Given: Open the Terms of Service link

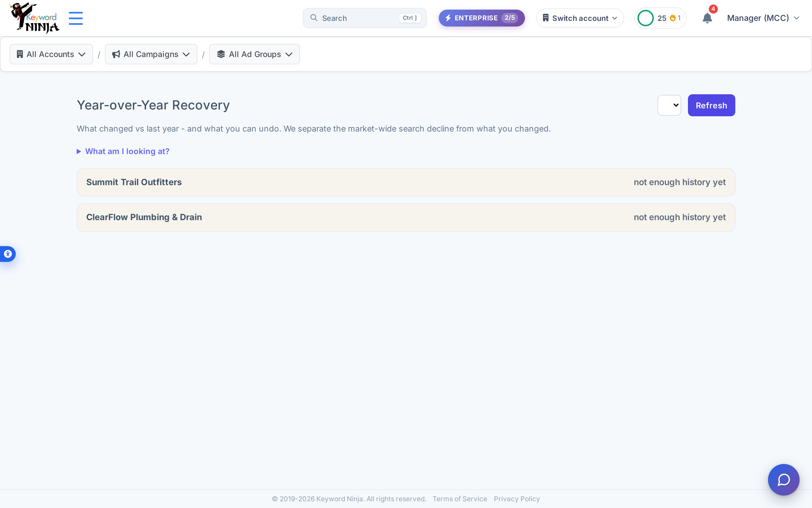Looking at the screenshot, I should point(460,499).
